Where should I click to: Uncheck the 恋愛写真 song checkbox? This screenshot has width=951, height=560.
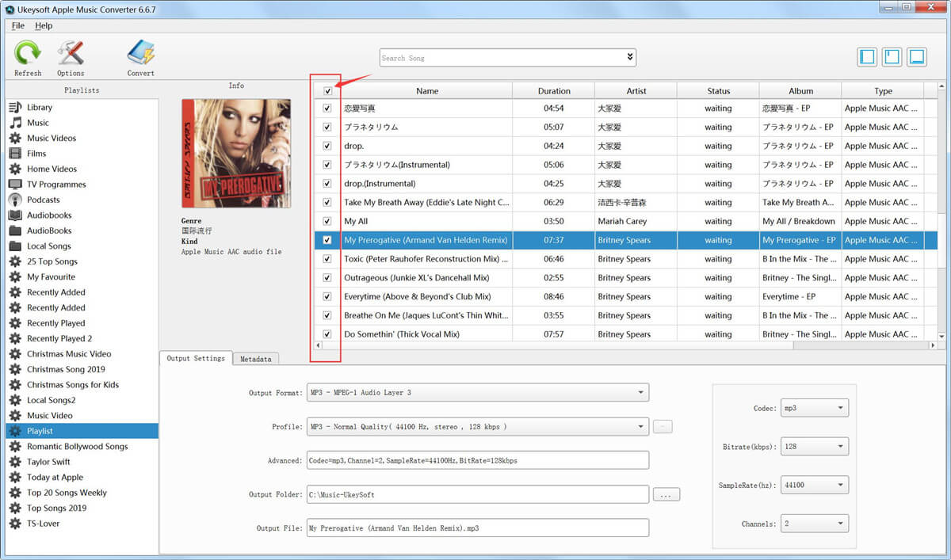pos(327,109)
